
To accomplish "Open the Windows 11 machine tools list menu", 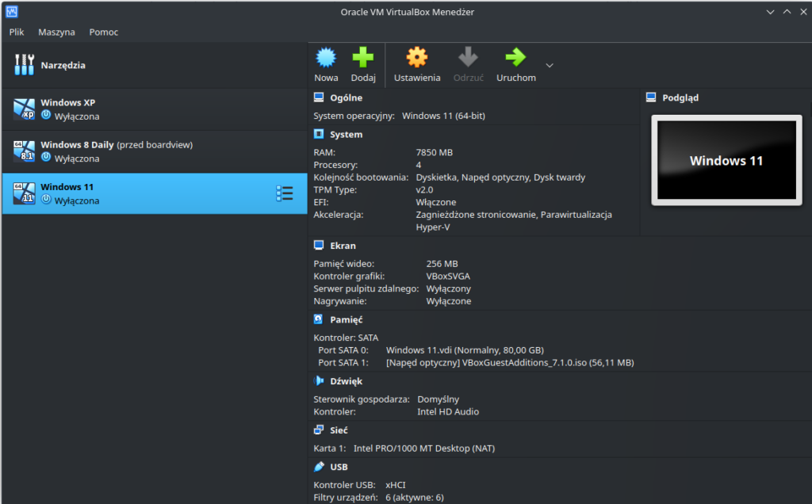I will [x=285, y=193].
